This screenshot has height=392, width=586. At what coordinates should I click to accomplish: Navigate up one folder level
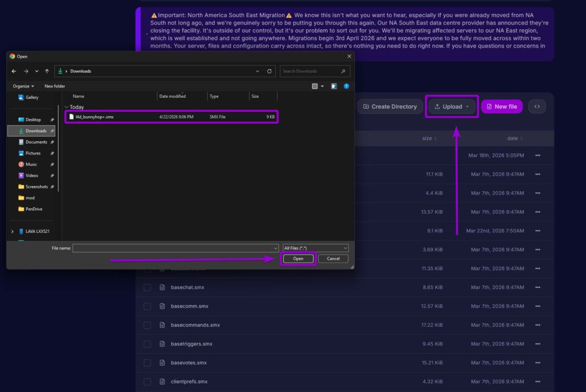click(46, 71)
